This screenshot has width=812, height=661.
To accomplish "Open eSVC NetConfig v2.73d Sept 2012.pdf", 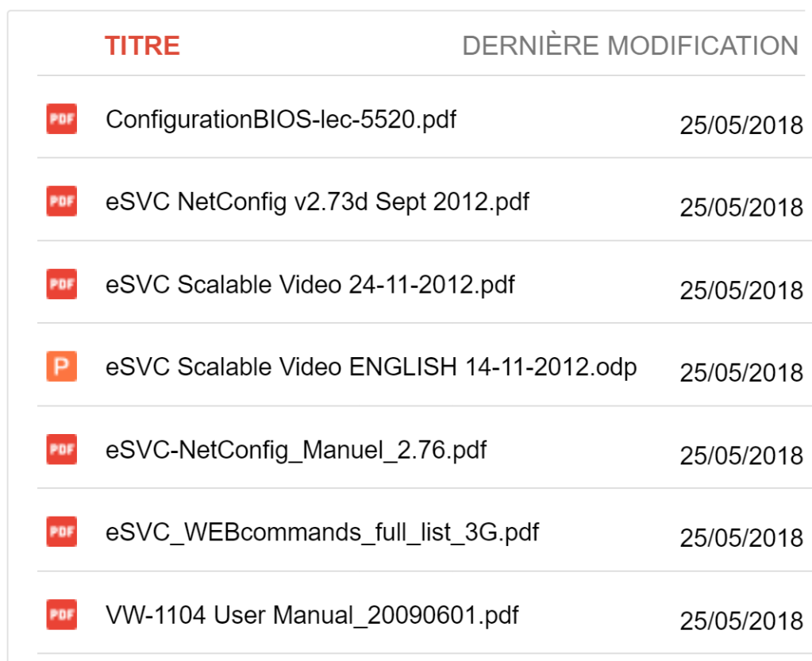I will click(317, 202).
